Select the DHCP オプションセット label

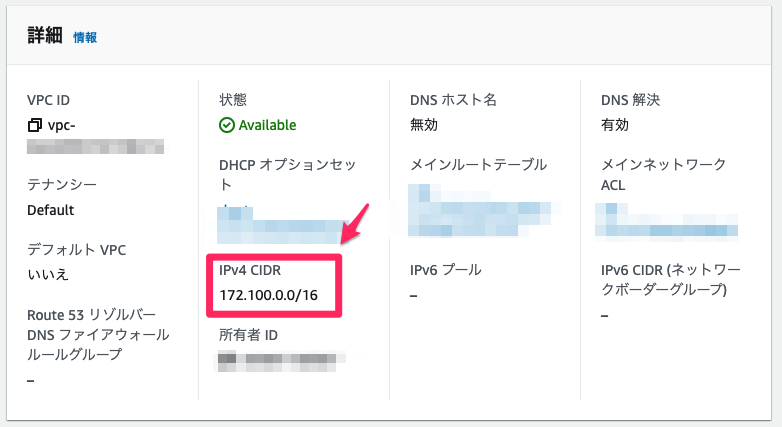[x=288, y=175]
